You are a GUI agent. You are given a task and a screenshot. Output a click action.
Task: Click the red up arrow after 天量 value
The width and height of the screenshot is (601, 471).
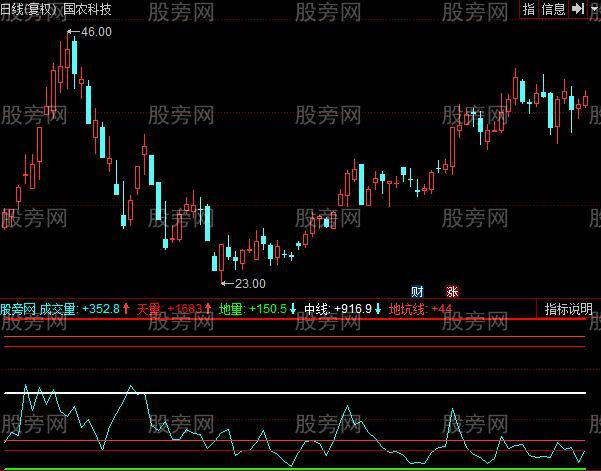[209, 309]
